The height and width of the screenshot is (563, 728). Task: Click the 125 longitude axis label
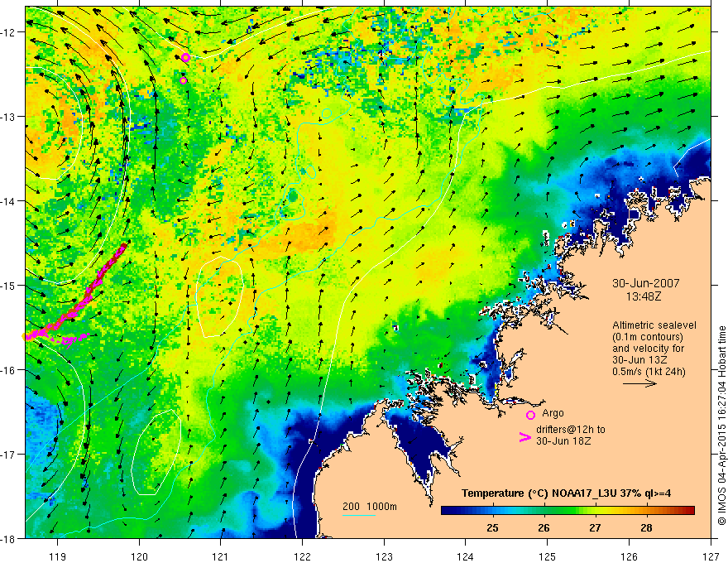pyautogui.click(x=548, y=556)
